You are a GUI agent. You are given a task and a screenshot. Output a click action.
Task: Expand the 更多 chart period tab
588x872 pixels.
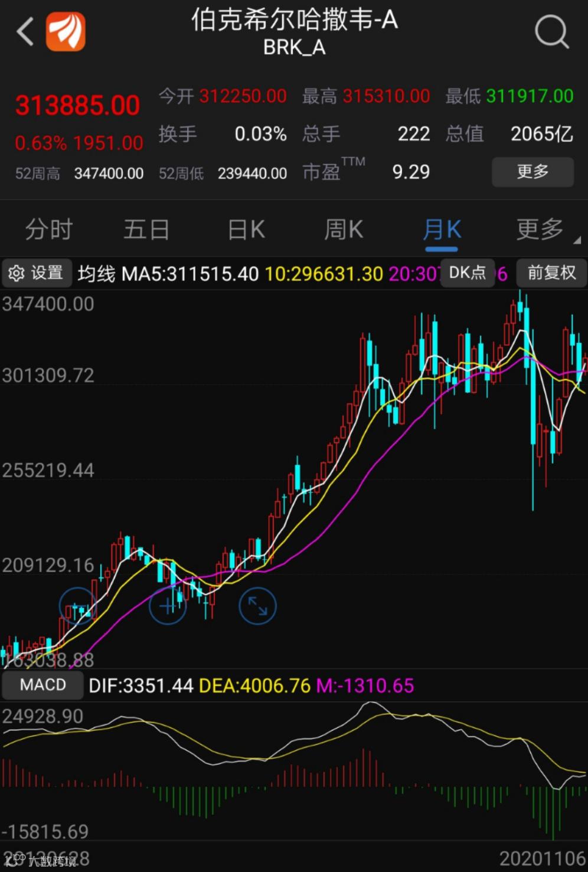click(540, 229)
